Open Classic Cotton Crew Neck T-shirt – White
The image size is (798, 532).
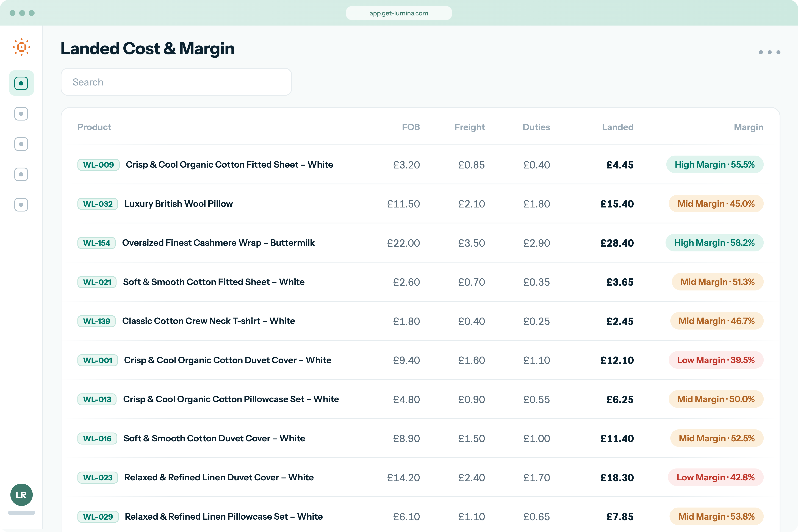pos(208,321)
